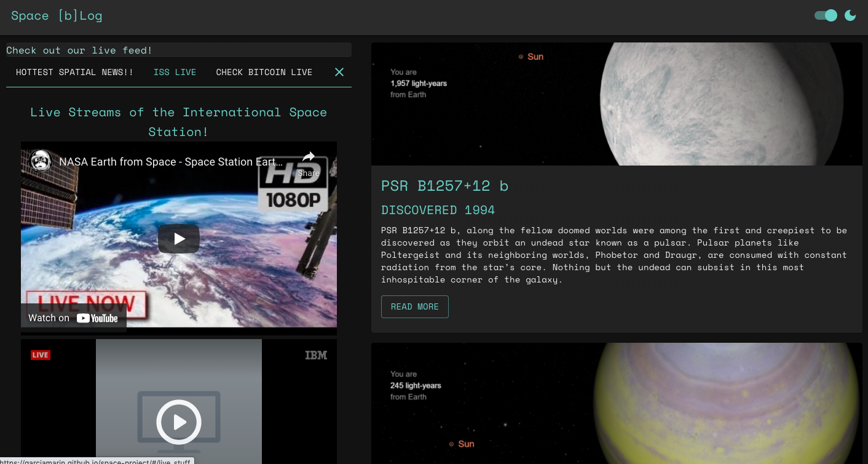Click the IBM logo on the stream
The image size is (868, 464).
coord(316,355)
